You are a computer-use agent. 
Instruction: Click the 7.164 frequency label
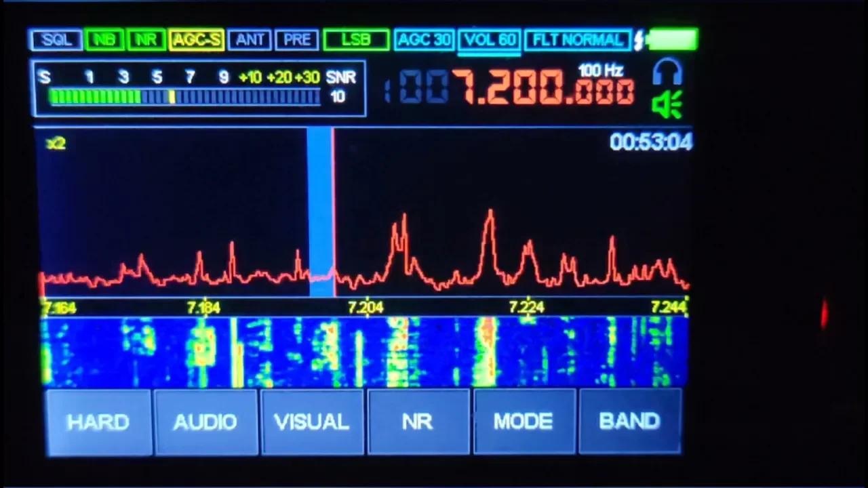click(59, 308)
